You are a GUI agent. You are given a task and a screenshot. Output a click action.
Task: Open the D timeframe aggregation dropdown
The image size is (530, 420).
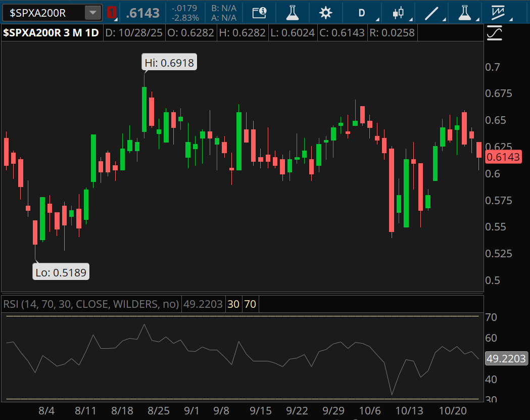[362, 13]
